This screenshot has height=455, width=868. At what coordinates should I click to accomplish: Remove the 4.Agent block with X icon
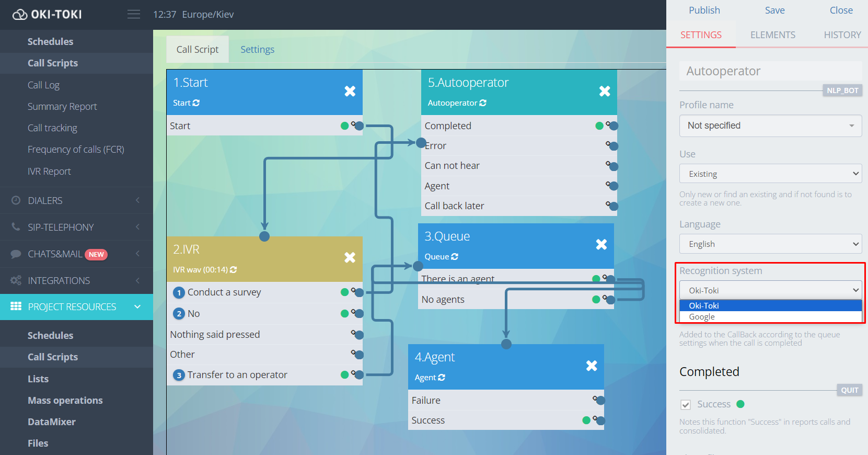591,366
